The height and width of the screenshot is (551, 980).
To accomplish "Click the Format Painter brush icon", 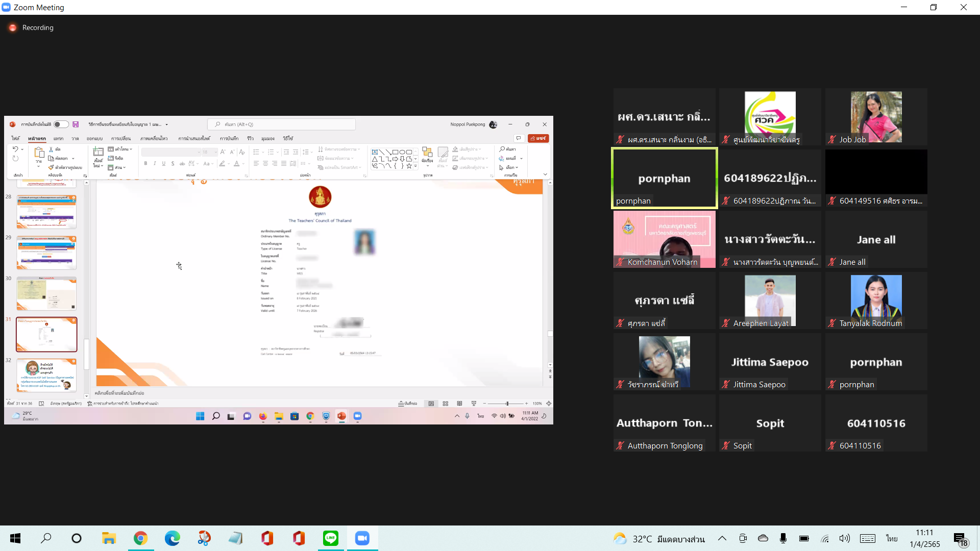I will coord(51,167).
